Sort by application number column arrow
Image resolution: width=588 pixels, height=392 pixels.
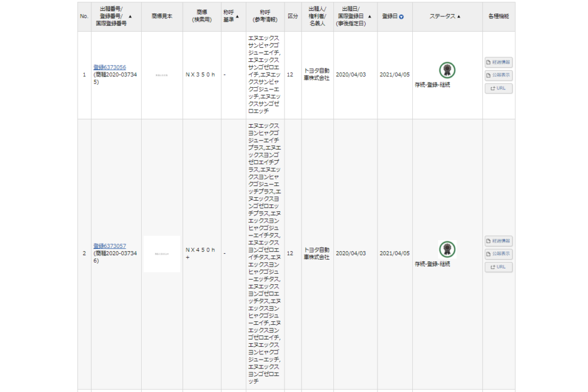[x=130, y=16]
